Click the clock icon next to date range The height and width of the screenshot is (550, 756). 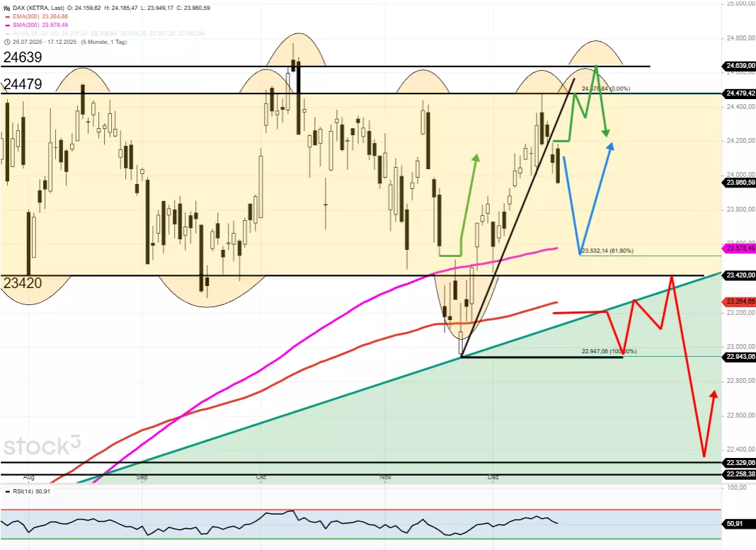click(x=7, y=42)
